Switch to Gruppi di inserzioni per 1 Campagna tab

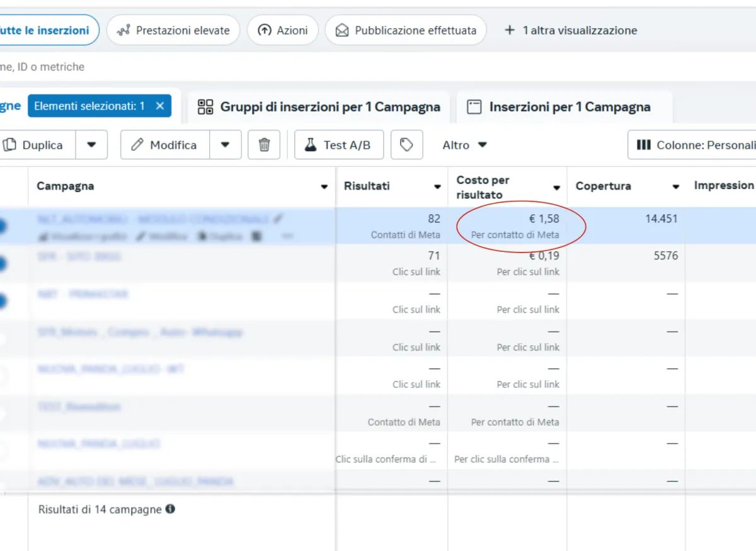319,106
